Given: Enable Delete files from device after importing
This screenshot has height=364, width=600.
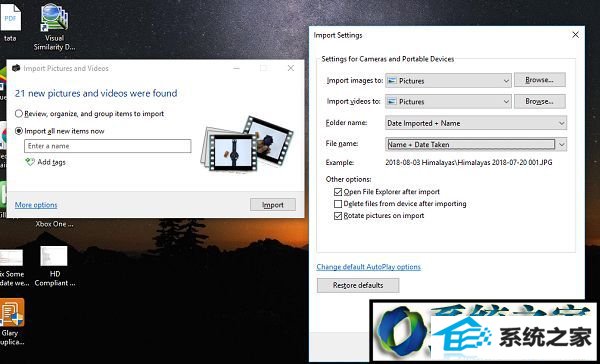Looking at the screenshot, I should [338, 204].
